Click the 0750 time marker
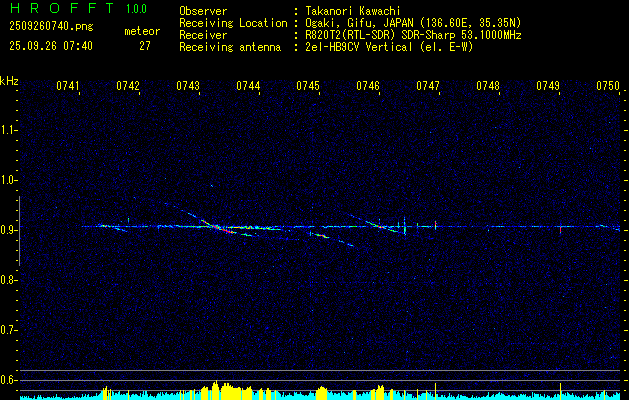This screenshot has height=400, width=629. pyautogui.click(x=608, y=86)
